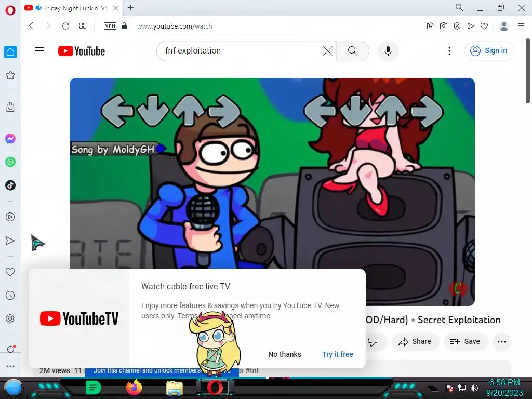
Task: Open the green notes app in taskbar
Action: coord(93,388)
